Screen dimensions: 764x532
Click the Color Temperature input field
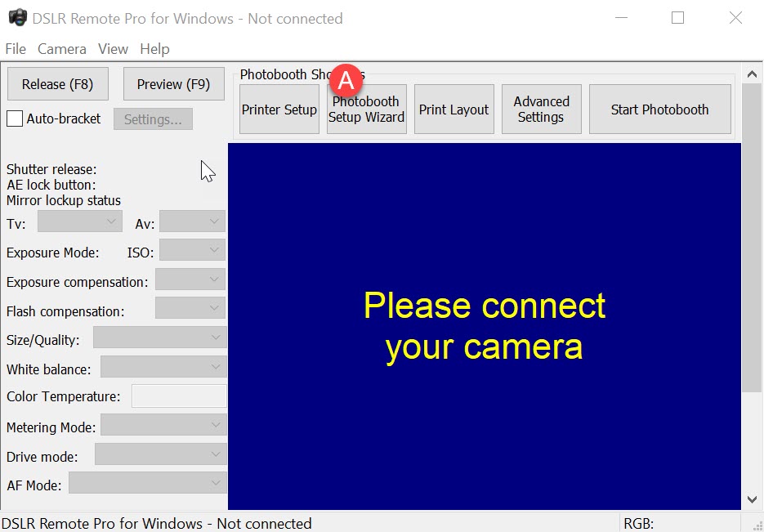coord(179,396)
